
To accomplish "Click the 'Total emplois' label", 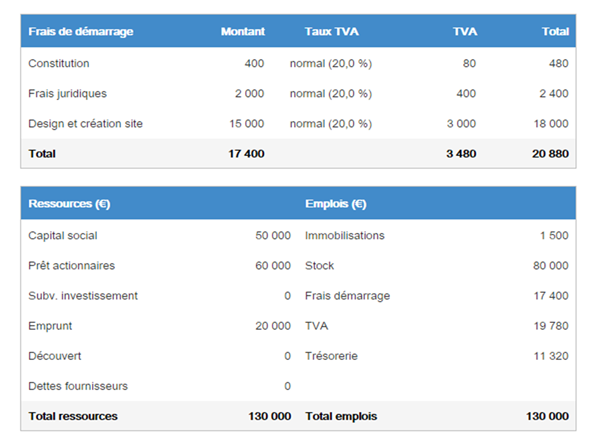I will click(341, 416).
